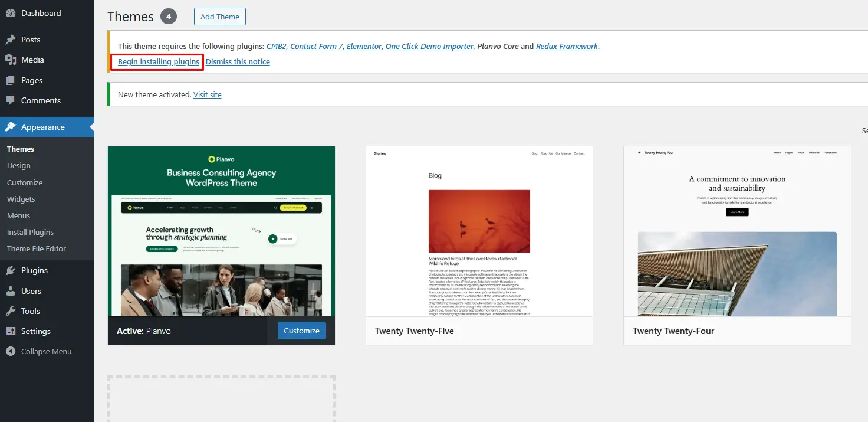This screenshot has height=422, width=868.
Task: Click the Tools wrench icon
Action: pos(11,311)
